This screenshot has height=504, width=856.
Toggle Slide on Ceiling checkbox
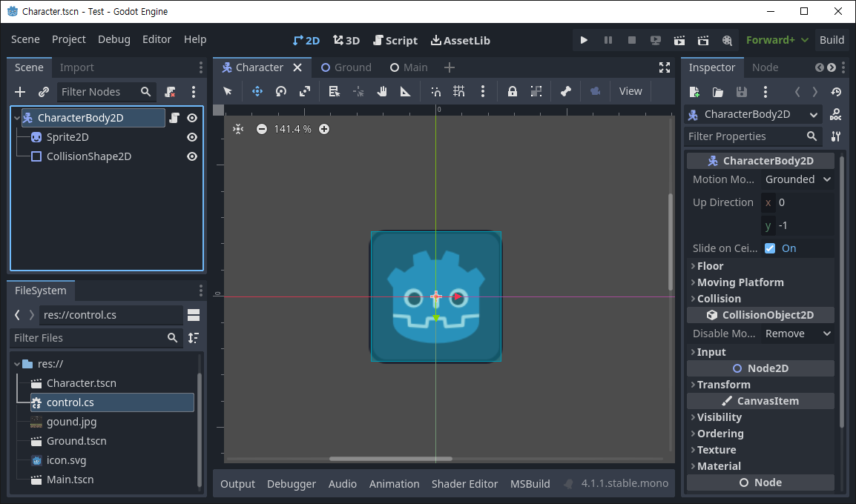point(770,249)
